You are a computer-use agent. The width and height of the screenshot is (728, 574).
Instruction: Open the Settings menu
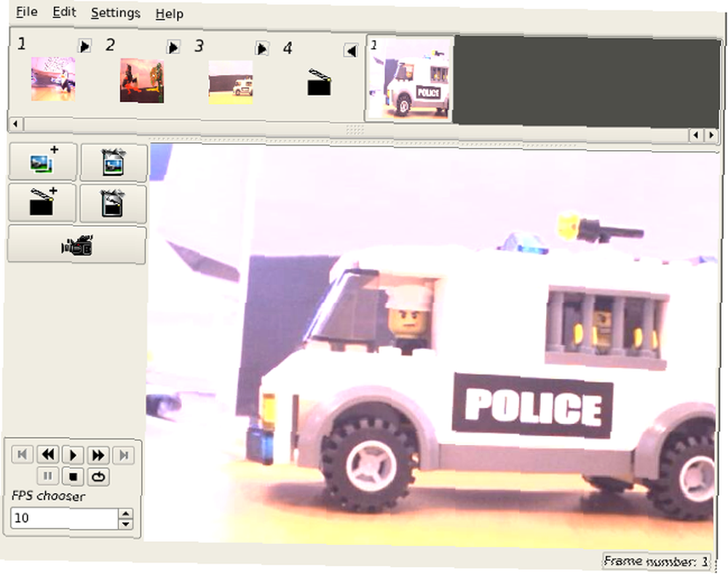click(116, 13)
